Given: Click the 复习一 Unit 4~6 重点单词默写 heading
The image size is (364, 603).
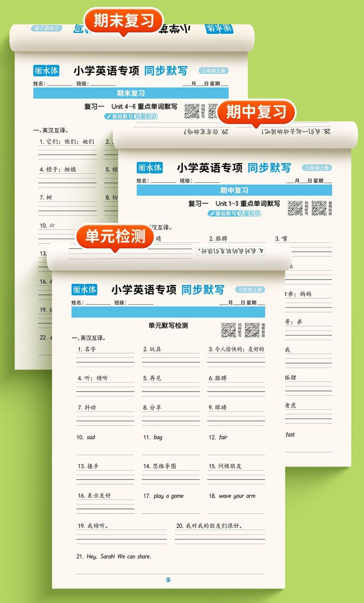Looking at the screenshot, I should (131, 107).
